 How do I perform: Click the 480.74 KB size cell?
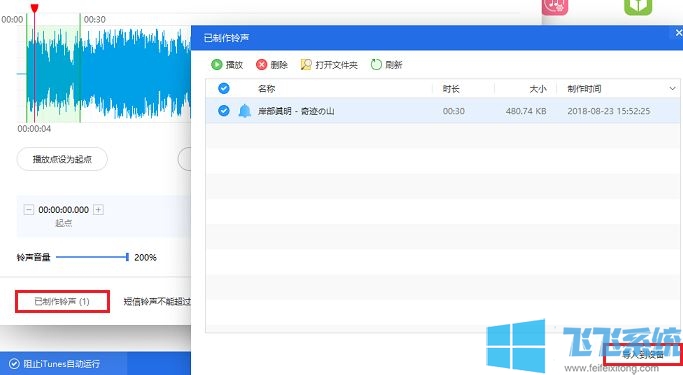[526, 111]
